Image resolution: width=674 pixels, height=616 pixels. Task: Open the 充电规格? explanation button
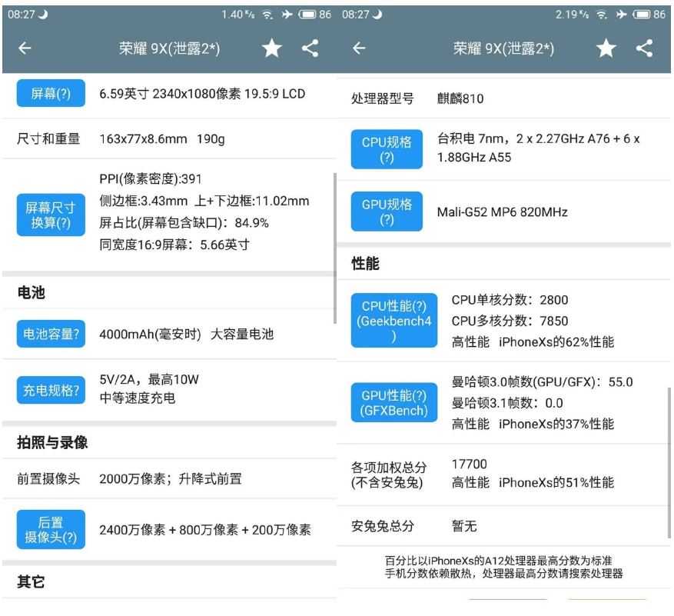pos(51,390)
